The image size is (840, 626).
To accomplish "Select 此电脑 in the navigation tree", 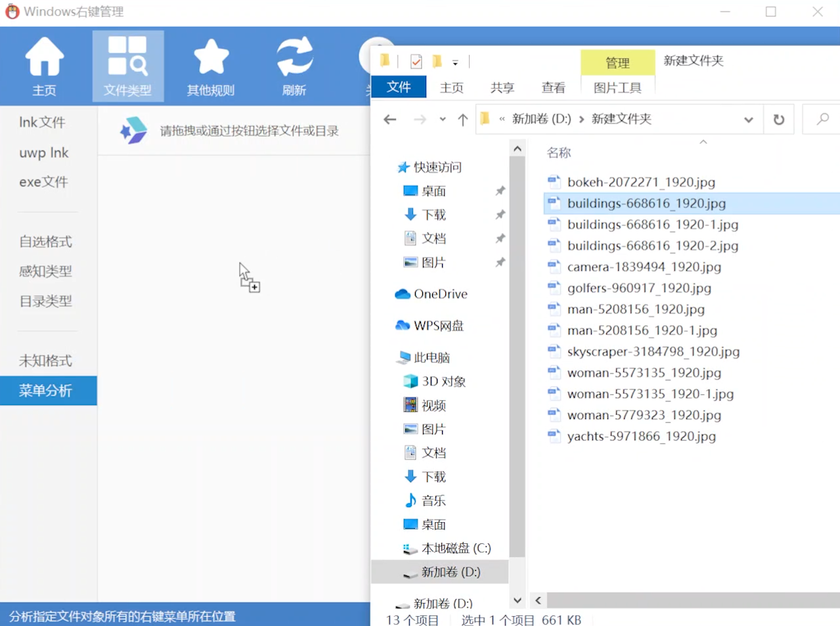I will click(424, 357).
